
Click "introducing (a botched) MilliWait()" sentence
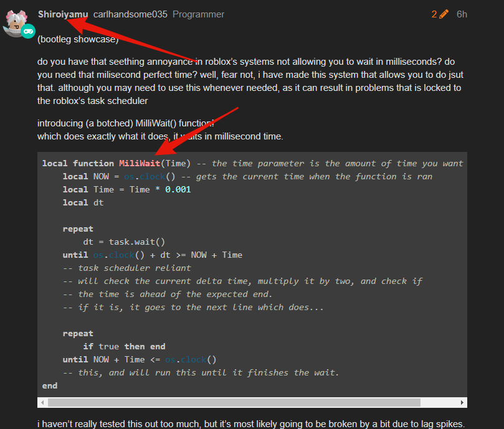pyautogui.click(x=126, y=123)
